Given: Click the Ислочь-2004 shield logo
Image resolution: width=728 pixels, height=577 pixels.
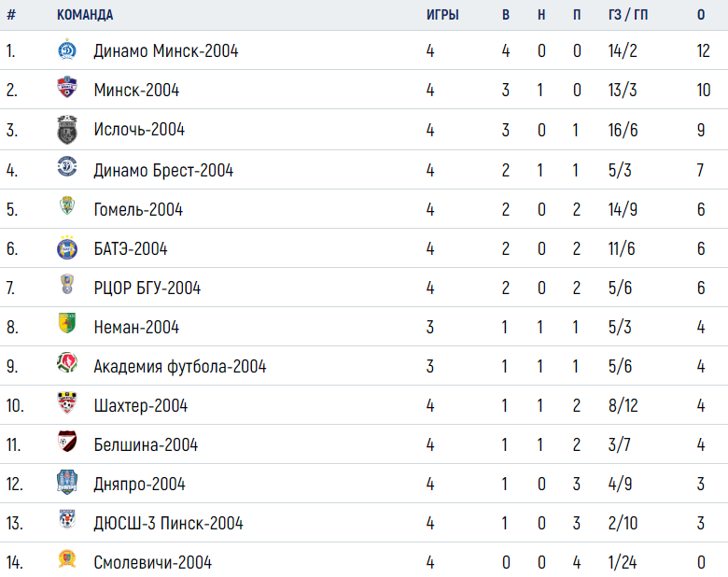Looking at the screenshot, I should coord(67,129).
